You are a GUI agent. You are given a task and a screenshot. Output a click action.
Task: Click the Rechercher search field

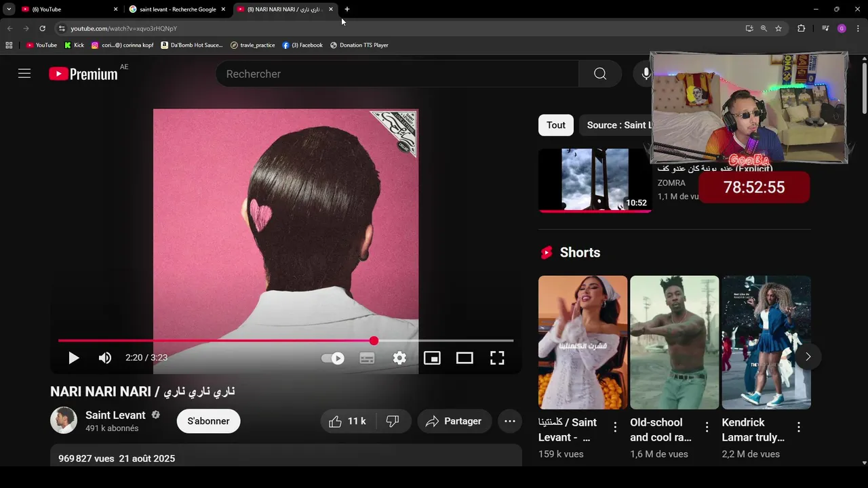(x=397, y=74)
